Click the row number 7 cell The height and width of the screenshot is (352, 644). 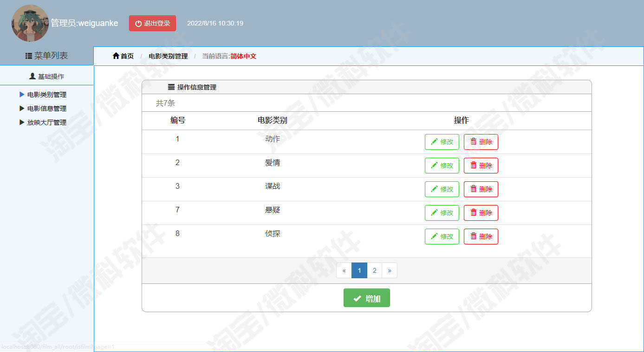click(177, 210)
